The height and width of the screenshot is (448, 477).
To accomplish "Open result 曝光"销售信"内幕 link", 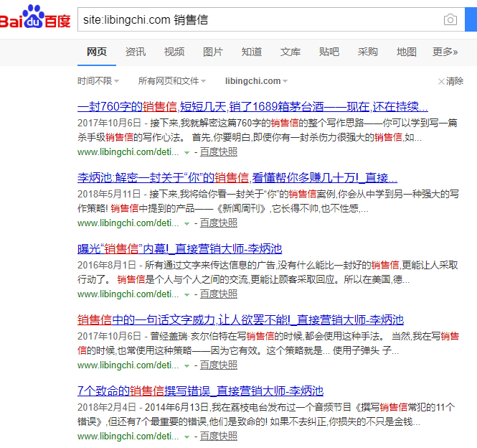I will tap(180, 249).
